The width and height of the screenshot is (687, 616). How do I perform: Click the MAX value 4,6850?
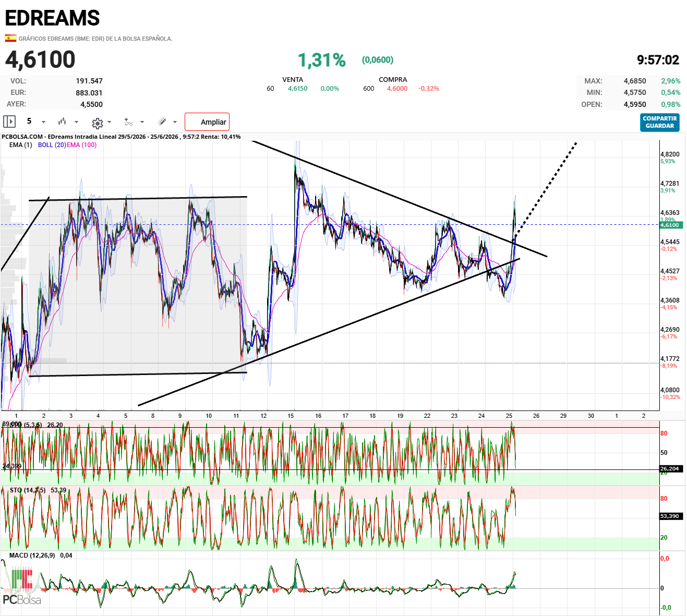tap(635, 81)
